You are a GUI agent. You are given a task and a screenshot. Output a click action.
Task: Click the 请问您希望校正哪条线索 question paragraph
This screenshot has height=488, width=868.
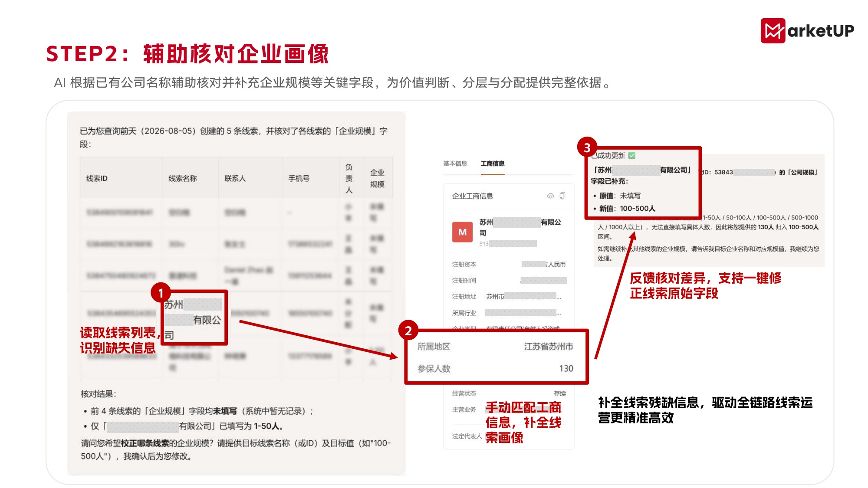pyautogui.click(x=236, y=450)
